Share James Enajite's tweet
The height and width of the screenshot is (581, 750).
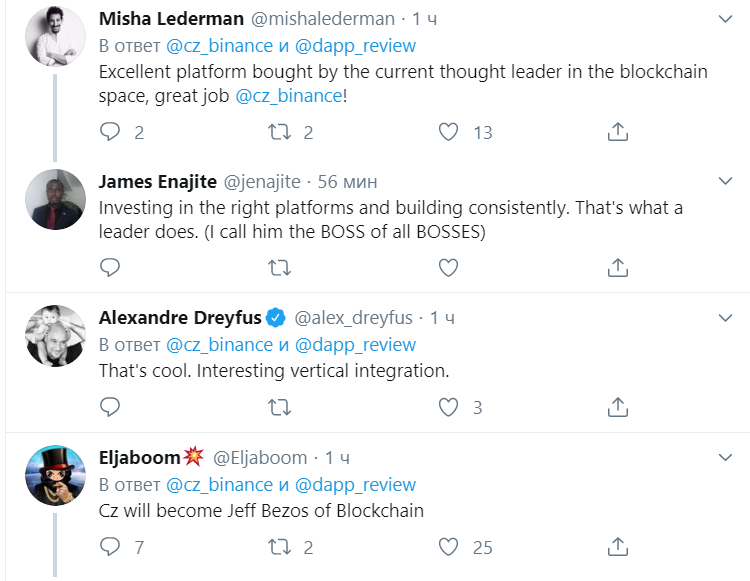click(x=618, y=267)
